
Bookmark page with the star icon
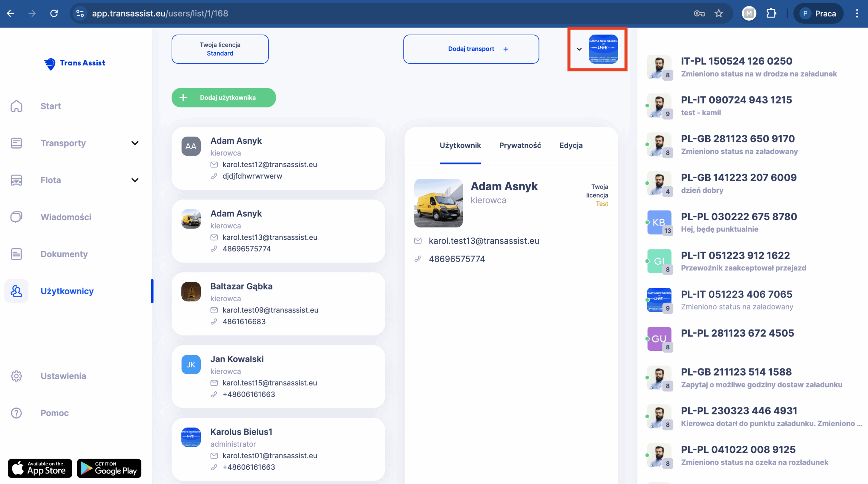718,14
